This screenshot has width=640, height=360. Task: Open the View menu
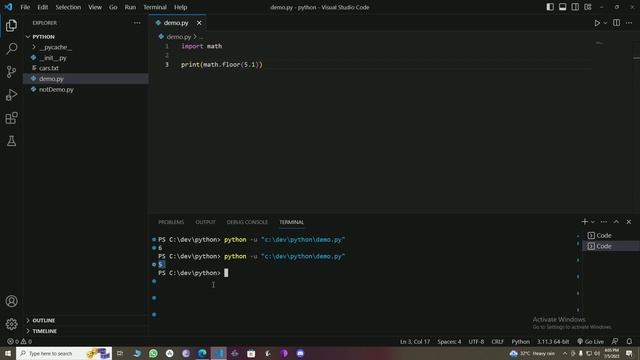(95, 7)
